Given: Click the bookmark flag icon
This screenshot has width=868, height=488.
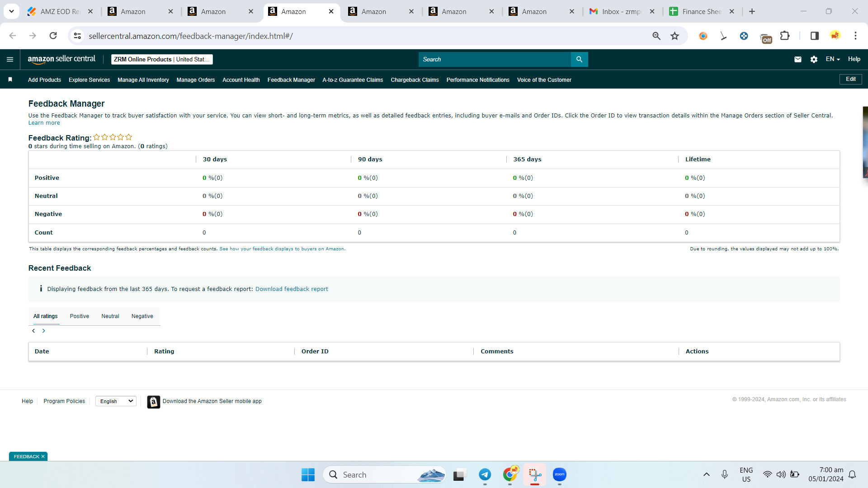Looking at the screenshot, I should 10,80.
